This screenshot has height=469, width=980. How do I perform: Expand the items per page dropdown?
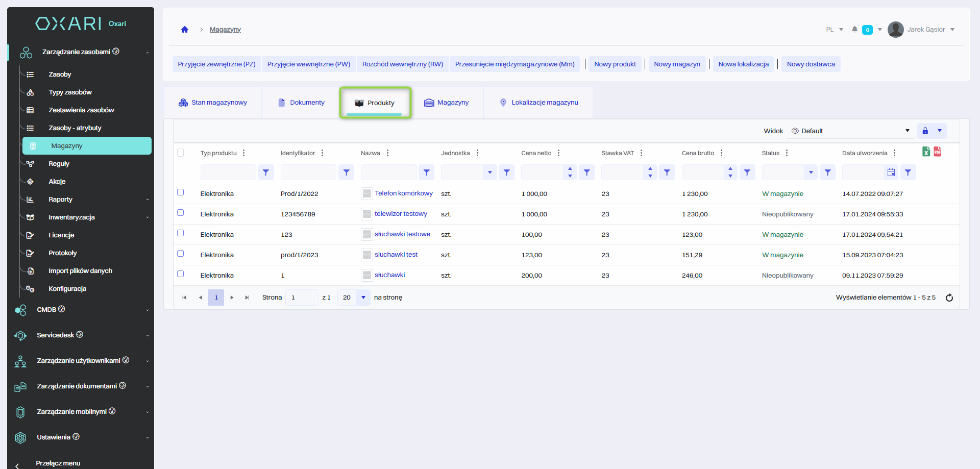pos(363,298)
